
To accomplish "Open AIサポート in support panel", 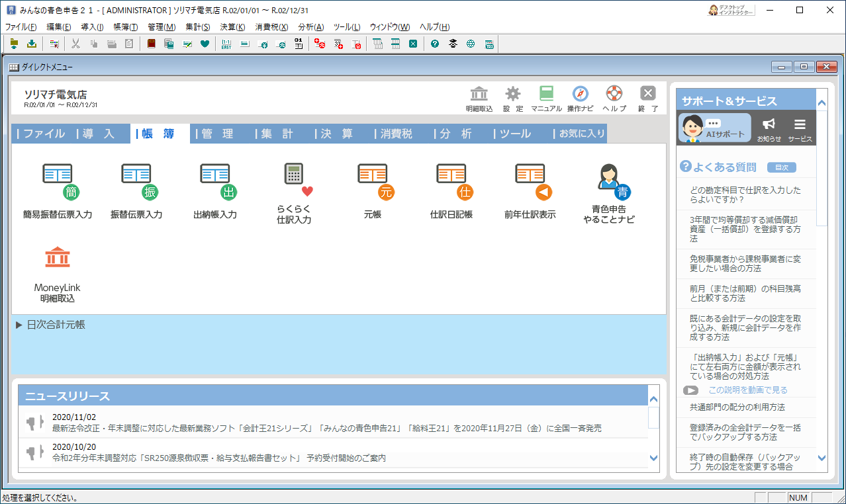I will click(714, 128).
